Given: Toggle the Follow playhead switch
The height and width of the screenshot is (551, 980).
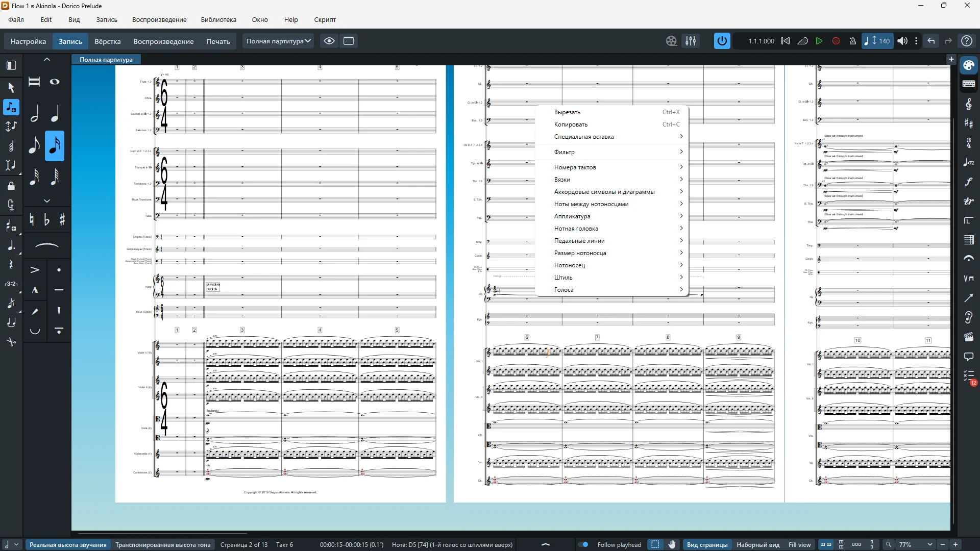Looking at the screenshot, I should (x=583, y=544).
